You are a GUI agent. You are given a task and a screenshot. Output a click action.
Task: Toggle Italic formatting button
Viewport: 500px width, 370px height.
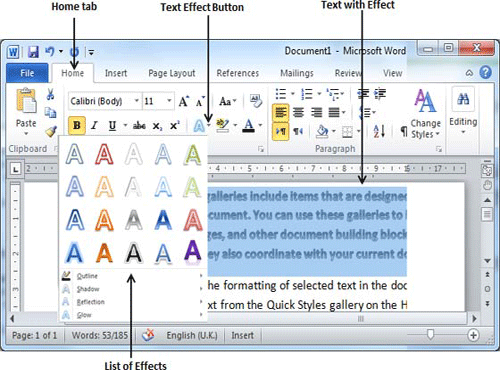click(x=94, y=126)
